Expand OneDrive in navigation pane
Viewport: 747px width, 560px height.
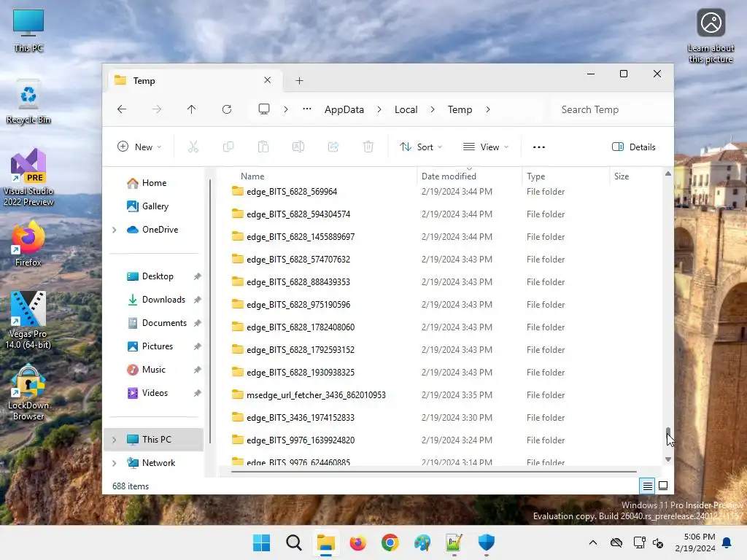click(115, 230)
